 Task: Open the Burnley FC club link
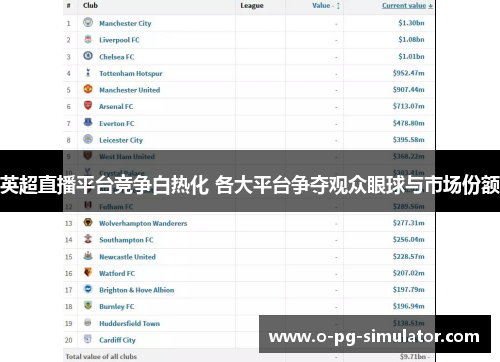pyautogui.click(x=117, y=307)
